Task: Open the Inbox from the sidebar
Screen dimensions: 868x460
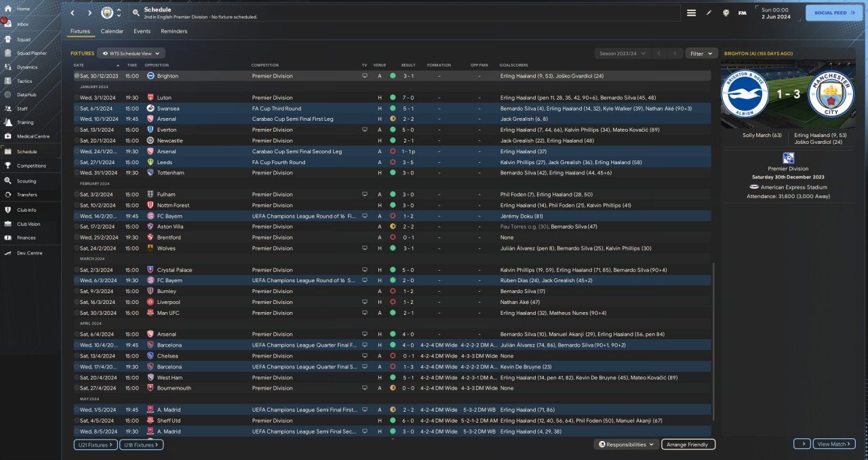Action: click(x=22, y=24)
